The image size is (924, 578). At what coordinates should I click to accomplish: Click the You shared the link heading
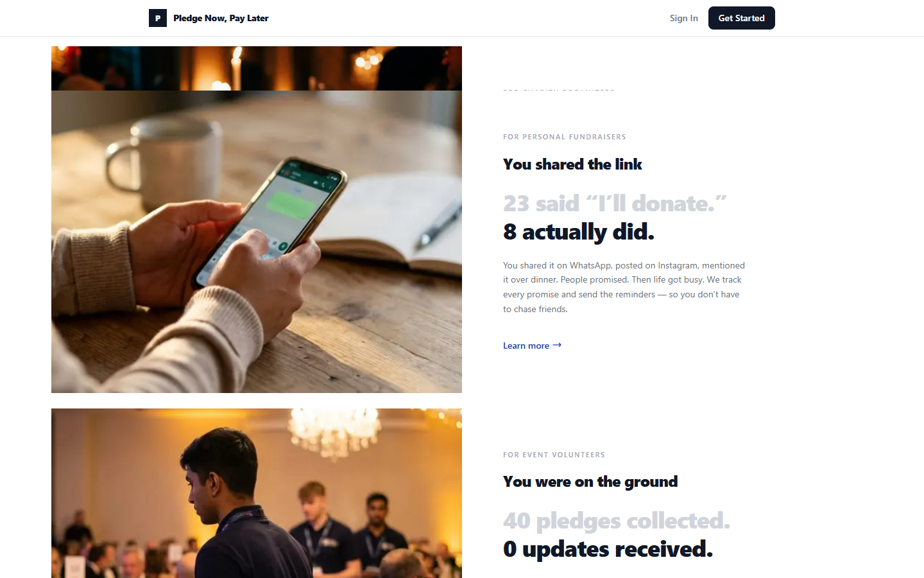(572, 164)
